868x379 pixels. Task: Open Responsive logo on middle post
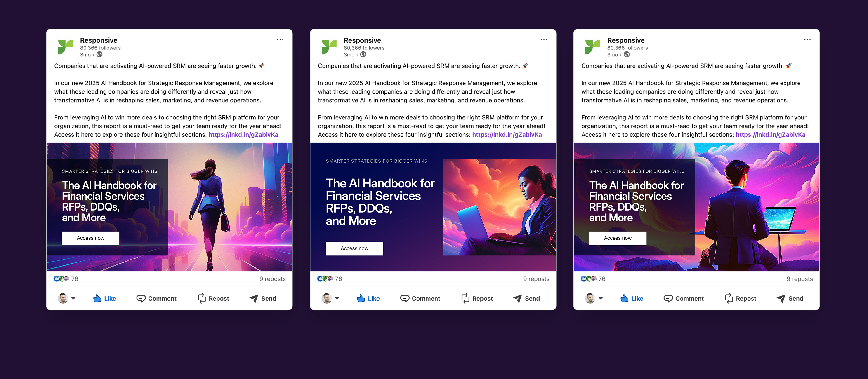[329, 47]
